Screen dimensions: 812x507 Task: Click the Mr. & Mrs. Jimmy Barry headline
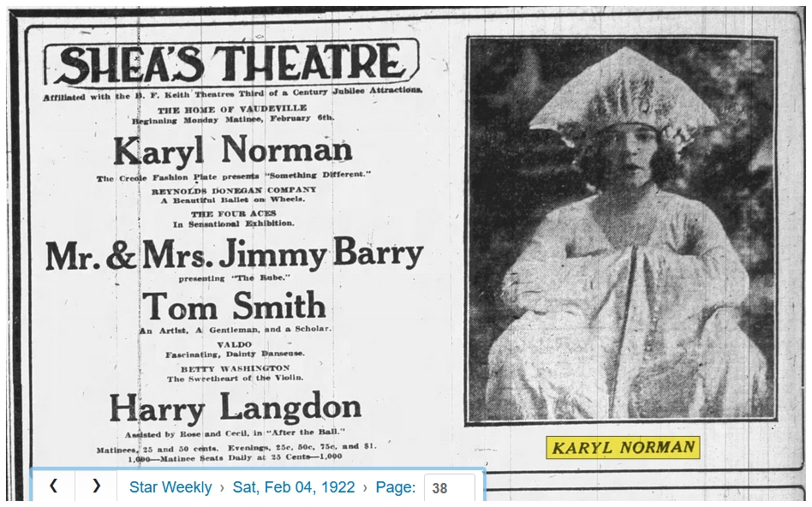(234, 254)
